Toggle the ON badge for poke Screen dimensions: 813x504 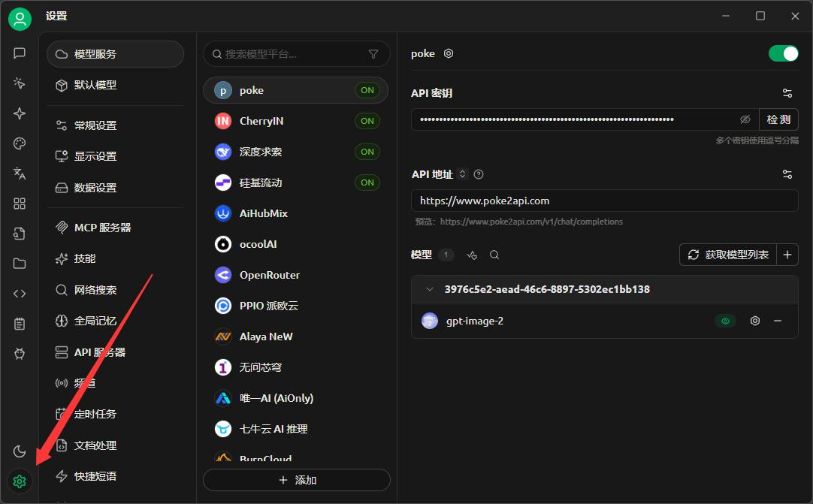367,90
